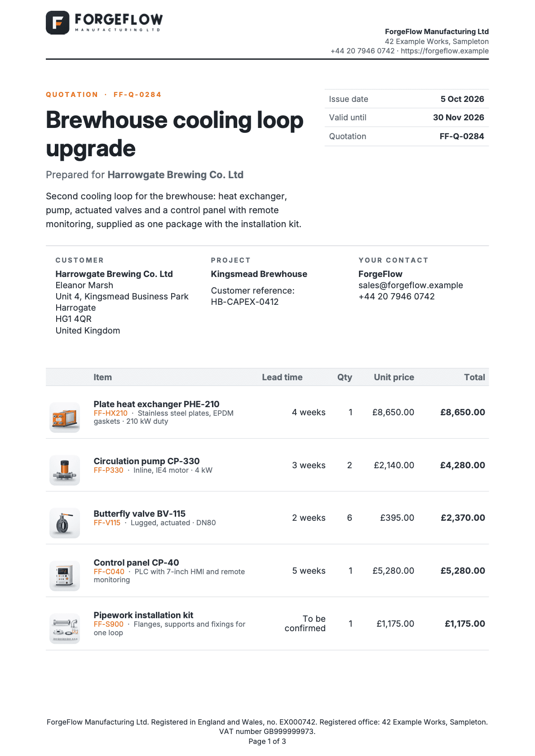Click the address line 'Unit 4, Kingsmead Business Park'
The height and width of the screenshot is (756, 535).
pyautogui.click(x=122, y=296)
